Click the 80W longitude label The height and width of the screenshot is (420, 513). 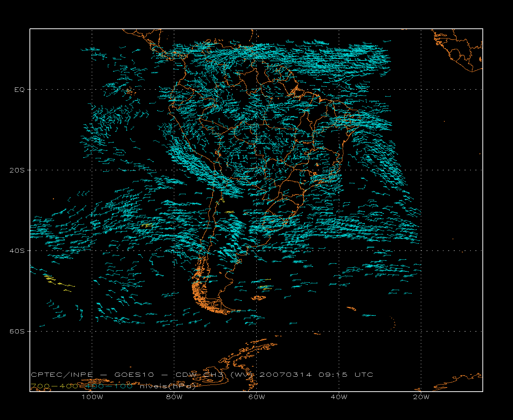174,397
